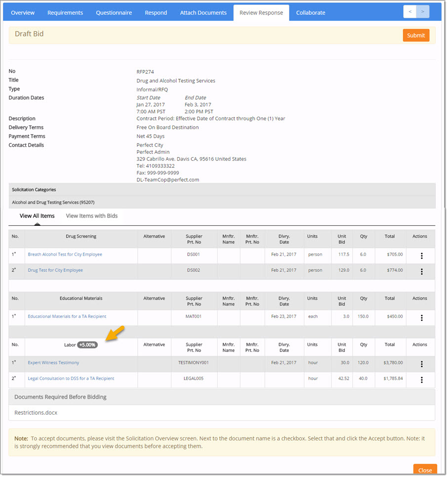448x477 pixels.
Task: Open the Requirements tab
Action: (x=65, y=13)
